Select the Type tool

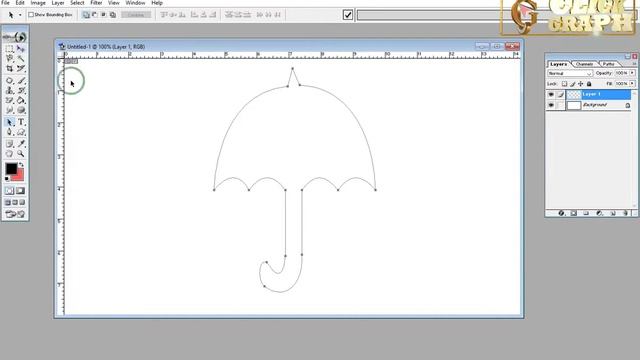point(21,122)
